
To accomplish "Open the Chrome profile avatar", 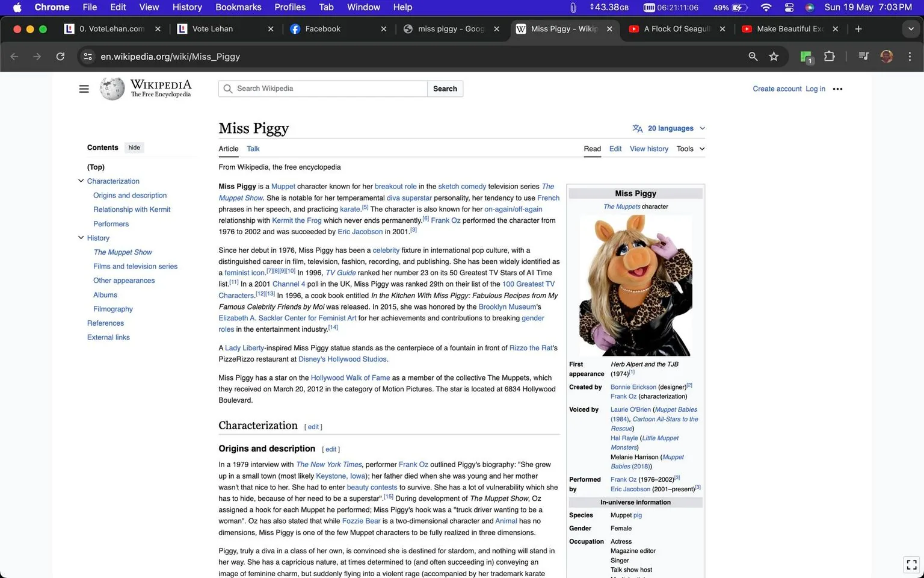I will [x=887, y=56].
